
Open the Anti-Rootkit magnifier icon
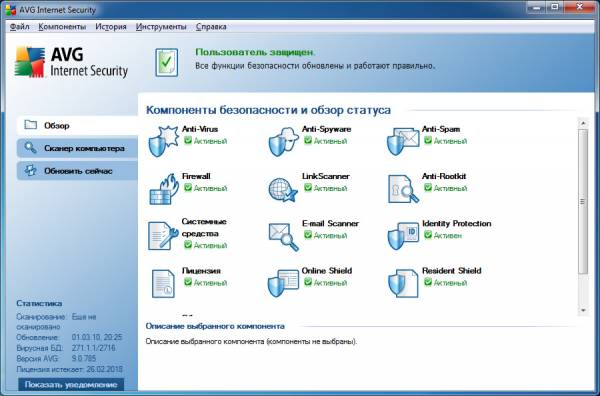click(x=403, y=189)
